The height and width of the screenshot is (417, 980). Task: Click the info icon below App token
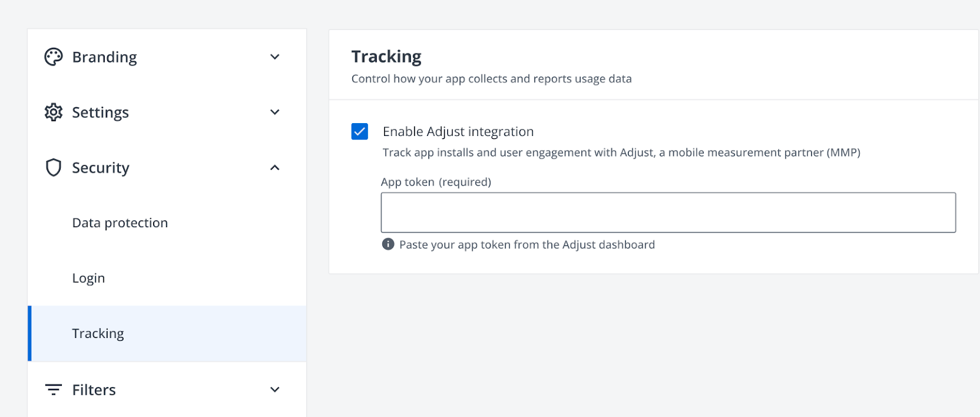pos(388,244)
